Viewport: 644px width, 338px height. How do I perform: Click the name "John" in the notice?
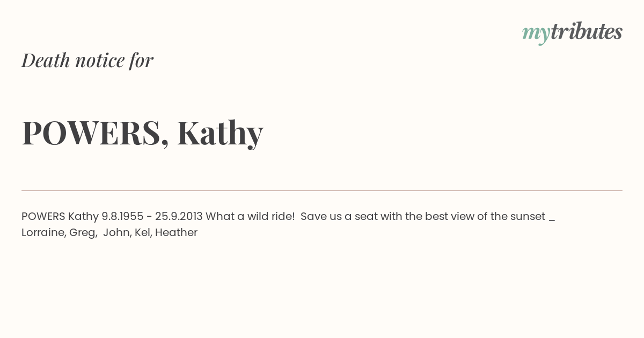click(117, 232)
